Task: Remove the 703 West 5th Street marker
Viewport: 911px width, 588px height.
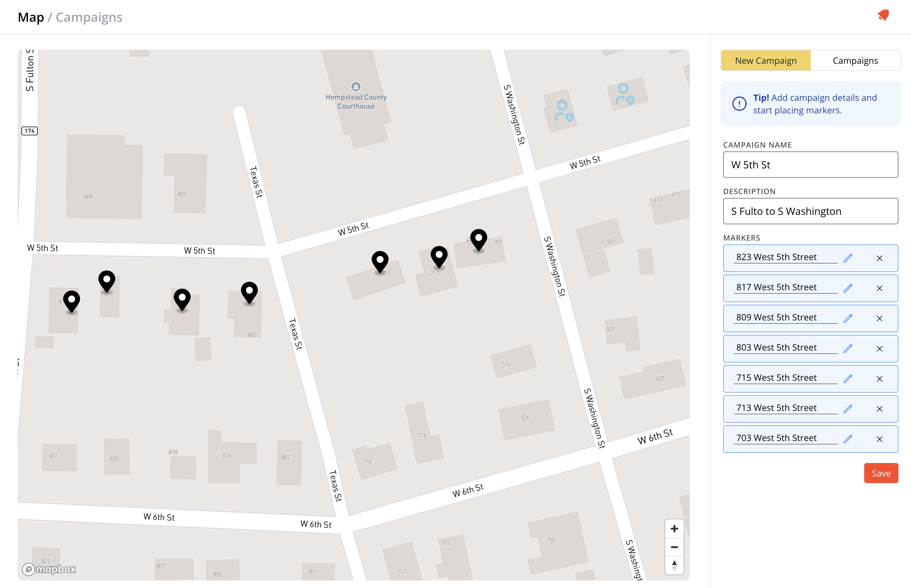Action: tap(879, 439)
